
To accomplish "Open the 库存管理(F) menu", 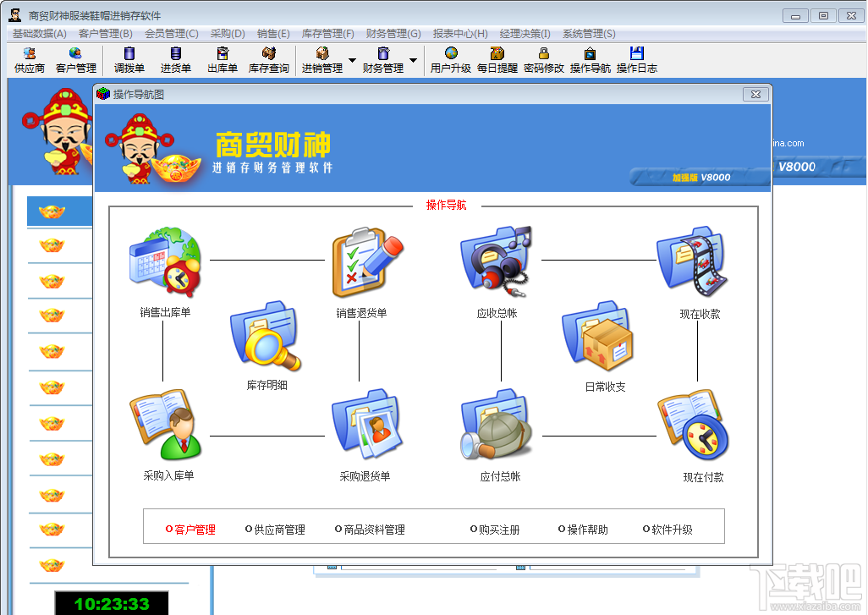I will coord(327,34).
